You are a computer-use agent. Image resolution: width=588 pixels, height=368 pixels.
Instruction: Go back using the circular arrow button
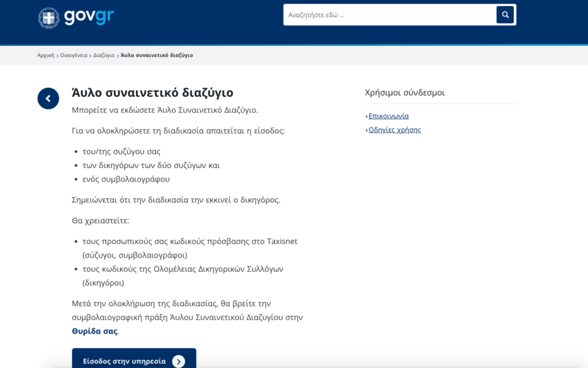48,99
